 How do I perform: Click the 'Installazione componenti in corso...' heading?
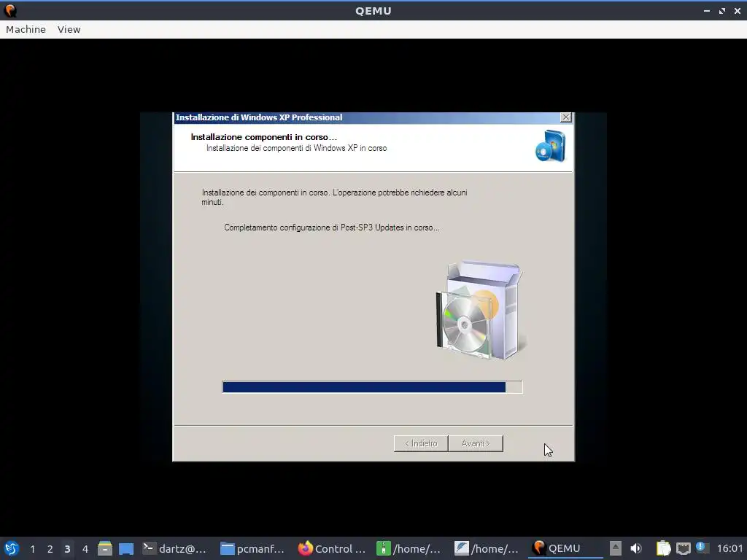point(263,137)
